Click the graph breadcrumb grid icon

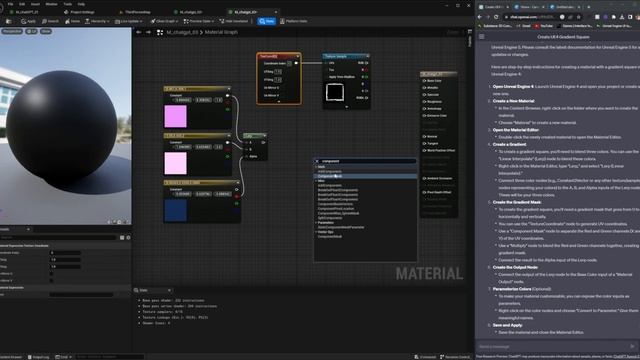[x=160, y=32]
